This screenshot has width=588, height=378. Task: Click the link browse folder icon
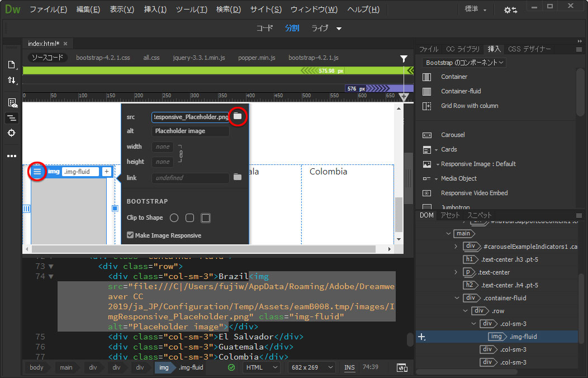(x=238, y=177)
